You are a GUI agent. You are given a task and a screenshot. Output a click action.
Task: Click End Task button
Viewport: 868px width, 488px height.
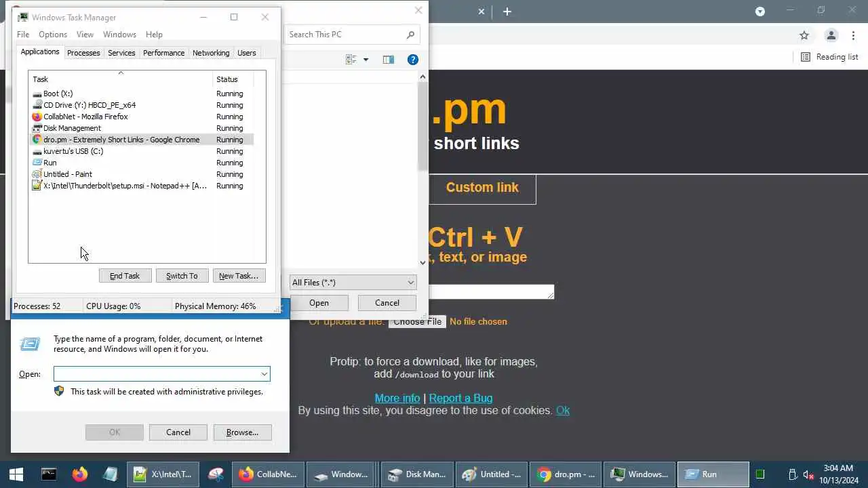point(125,276)
